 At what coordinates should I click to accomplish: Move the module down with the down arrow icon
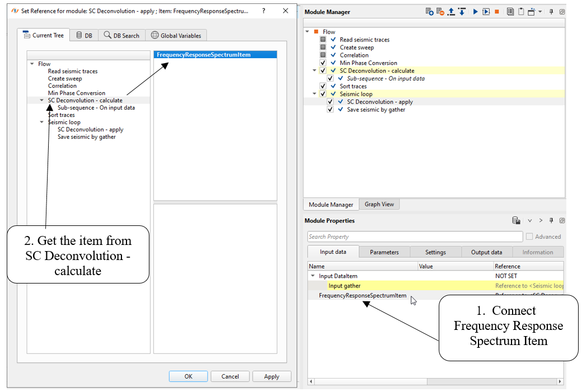[x=462, y=12]
